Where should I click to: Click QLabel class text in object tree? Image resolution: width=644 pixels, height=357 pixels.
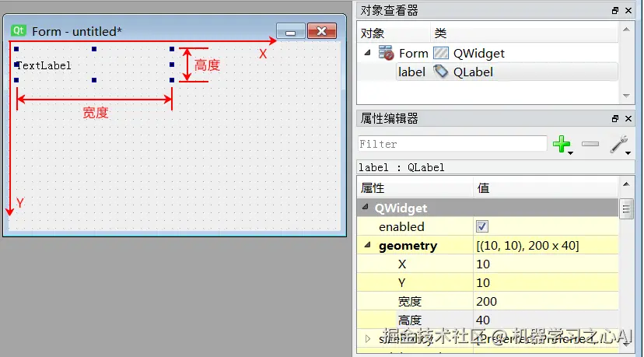coord(473,72)
